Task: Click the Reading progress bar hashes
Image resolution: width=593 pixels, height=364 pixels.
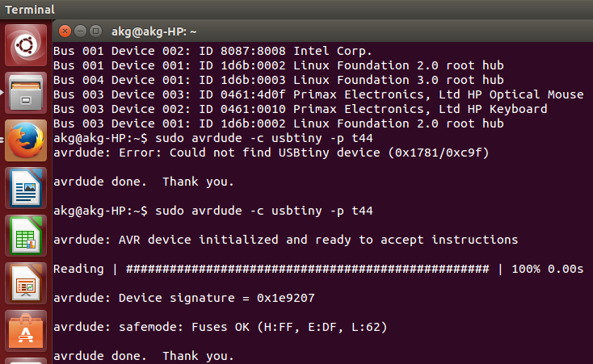Action: coord(308,269)
